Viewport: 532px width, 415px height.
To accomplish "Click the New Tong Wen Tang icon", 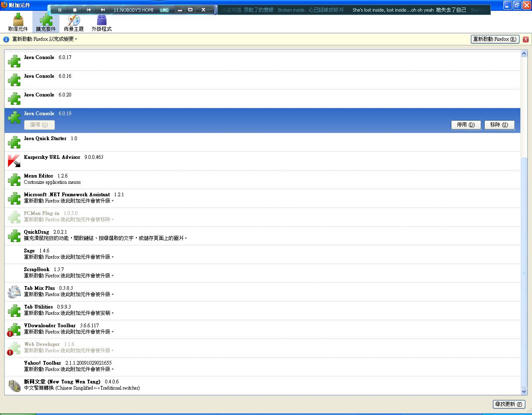I will (14, 385).
